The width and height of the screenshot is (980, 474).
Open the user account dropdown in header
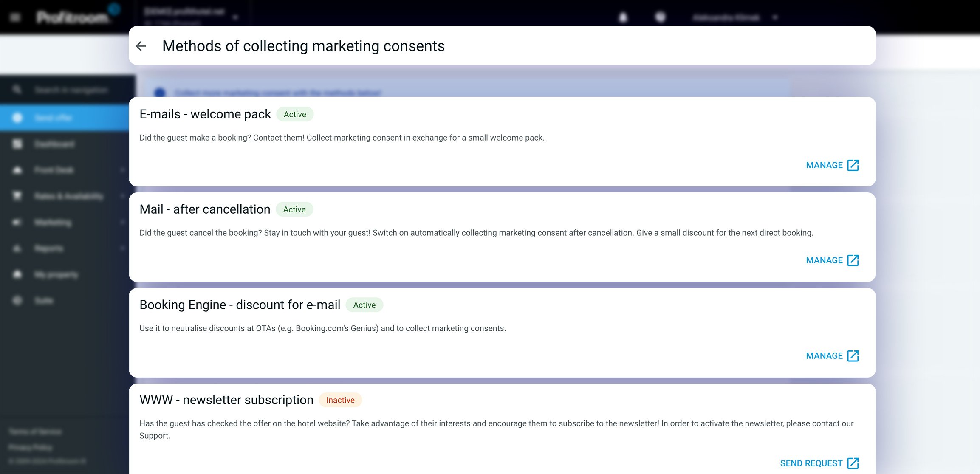(x=775, y=17)
